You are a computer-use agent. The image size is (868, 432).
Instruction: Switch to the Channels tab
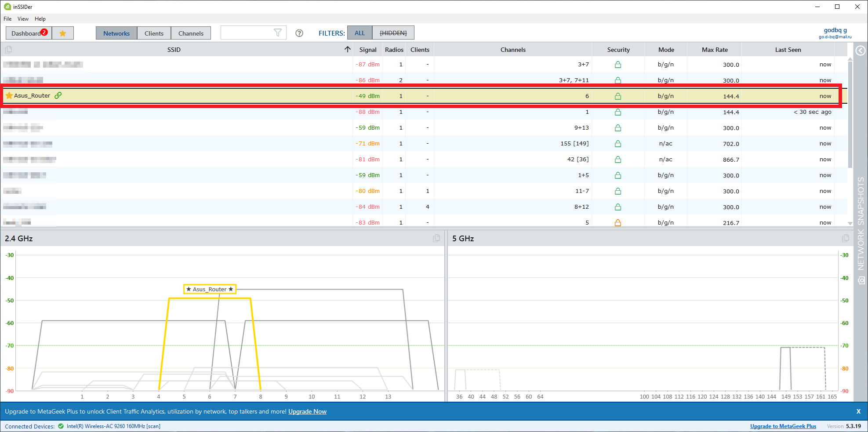[191, 33]
